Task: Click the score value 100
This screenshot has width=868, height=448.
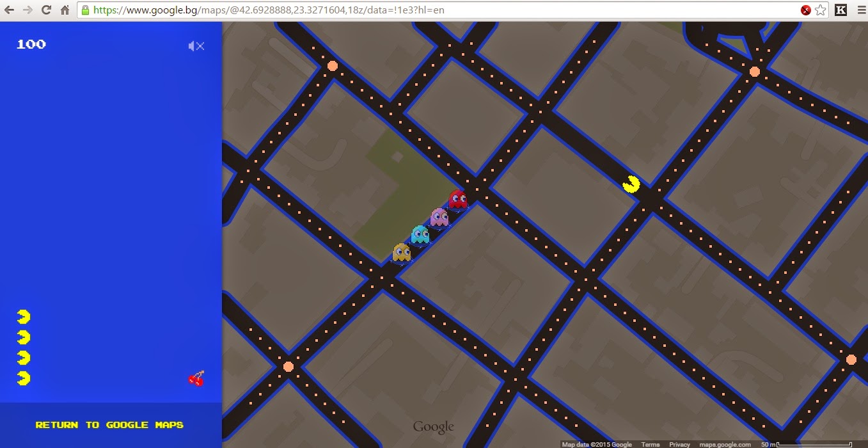Action: coord(31,44)
